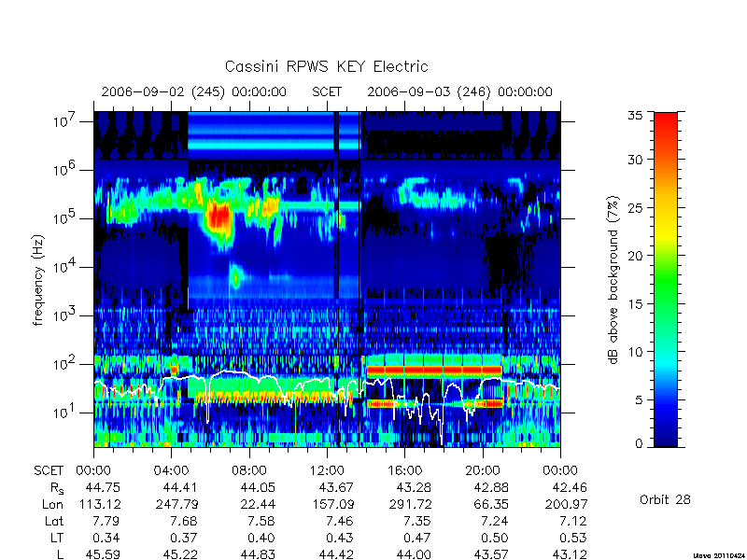Click the 10^3 frequency axis tick label
Image resolution: width=747 pixels, height=560 pixels.
(x=63, y=315)
